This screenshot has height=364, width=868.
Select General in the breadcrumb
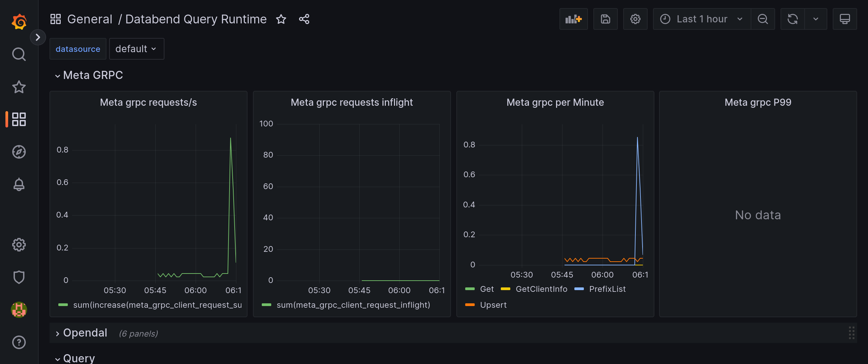pyautogui.click(x=90, y=19)
